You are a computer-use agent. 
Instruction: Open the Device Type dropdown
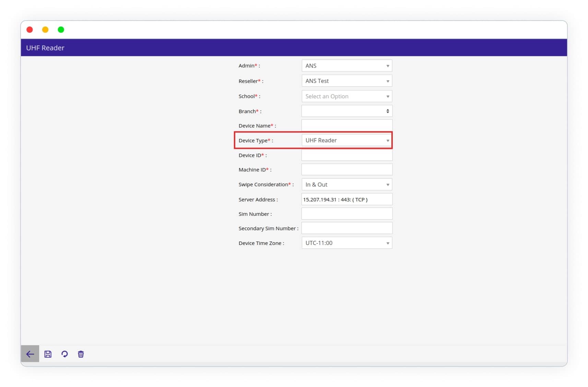(346, 140)
